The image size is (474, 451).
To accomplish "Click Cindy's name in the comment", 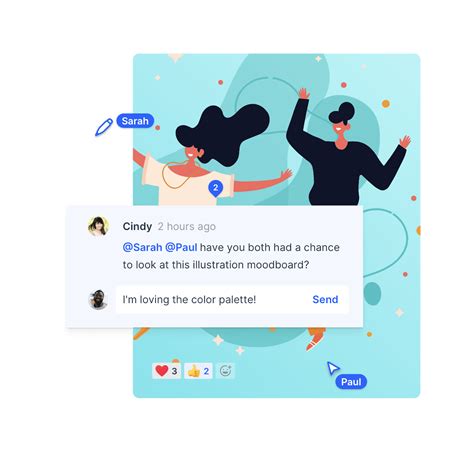I will [x=137, y=226].
